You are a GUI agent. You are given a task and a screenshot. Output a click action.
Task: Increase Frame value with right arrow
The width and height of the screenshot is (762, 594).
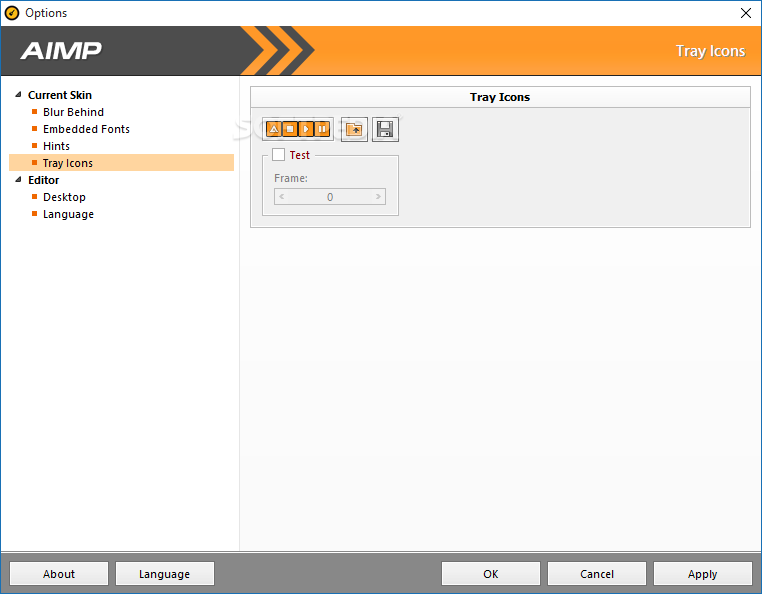[x=378, y=196]
